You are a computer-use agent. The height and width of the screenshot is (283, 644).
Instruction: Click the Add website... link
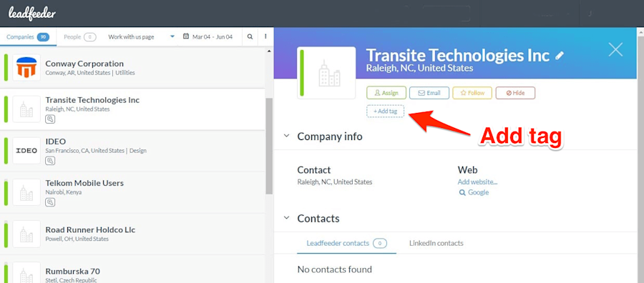click(x=478, y=182)
